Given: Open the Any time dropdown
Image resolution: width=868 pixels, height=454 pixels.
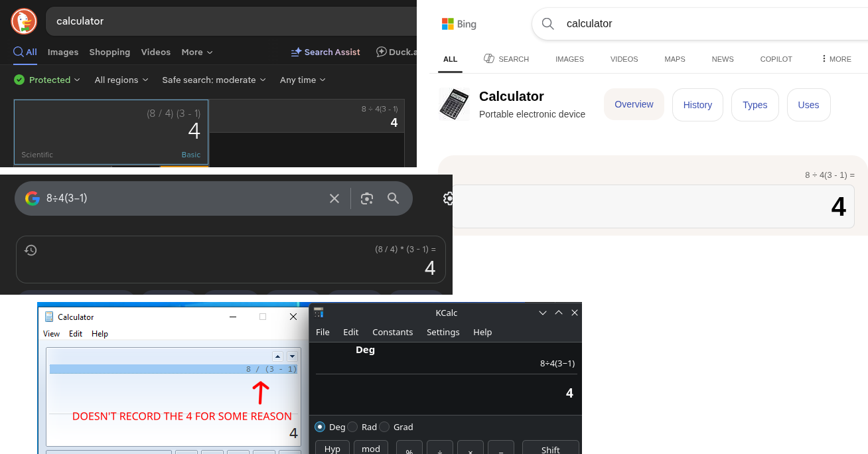Looking at the screenshot, I should pyautogui.click(x=303, y=80).
